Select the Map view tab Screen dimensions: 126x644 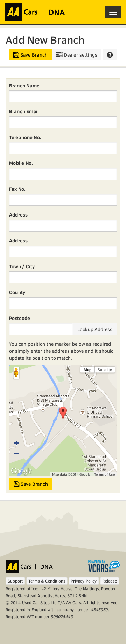(87, 370)
